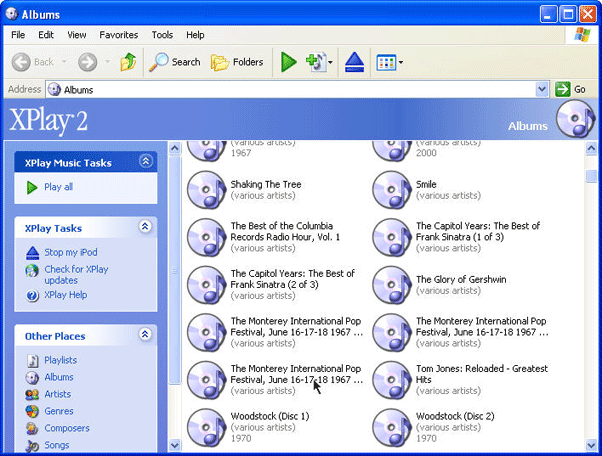Image resolution: width=602 pixels, height=456 pixels.
Task: Go to Composers in Other Places
Action: coord(67,428)
